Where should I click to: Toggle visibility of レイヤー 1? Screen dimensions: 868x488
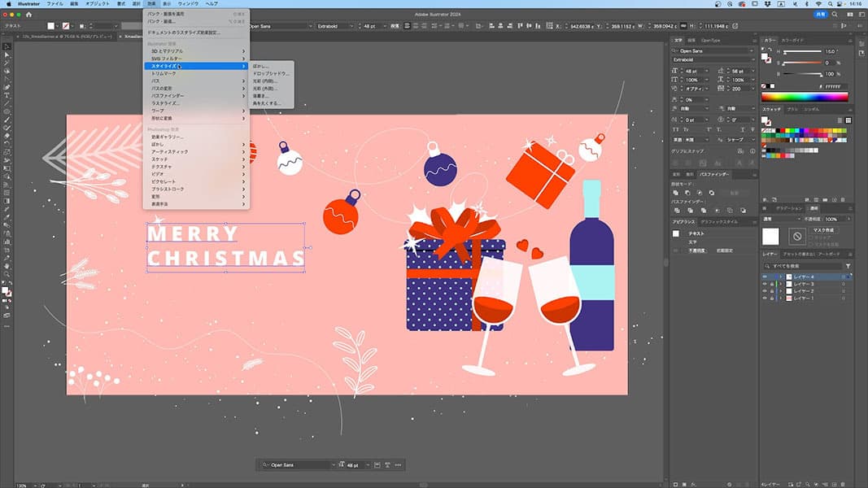[765, 298]
